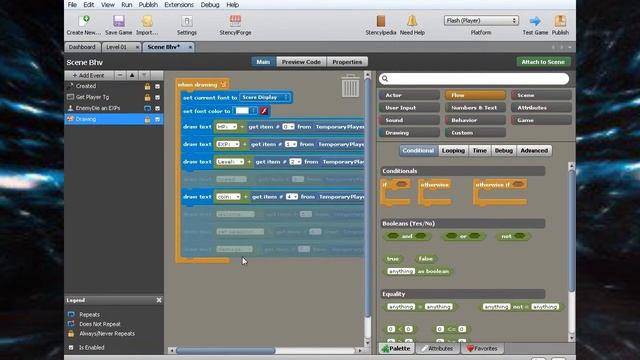Select the Drawing palette category
Image resolution: width=640 pixels, height=360 pixels.
[x=409, y=133]
